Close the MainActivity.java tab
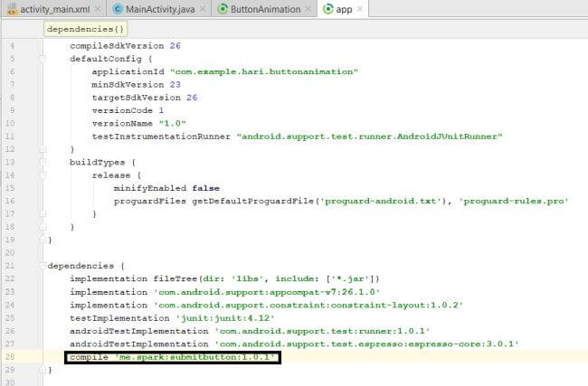588x386 pixels. tap(202, 9)
